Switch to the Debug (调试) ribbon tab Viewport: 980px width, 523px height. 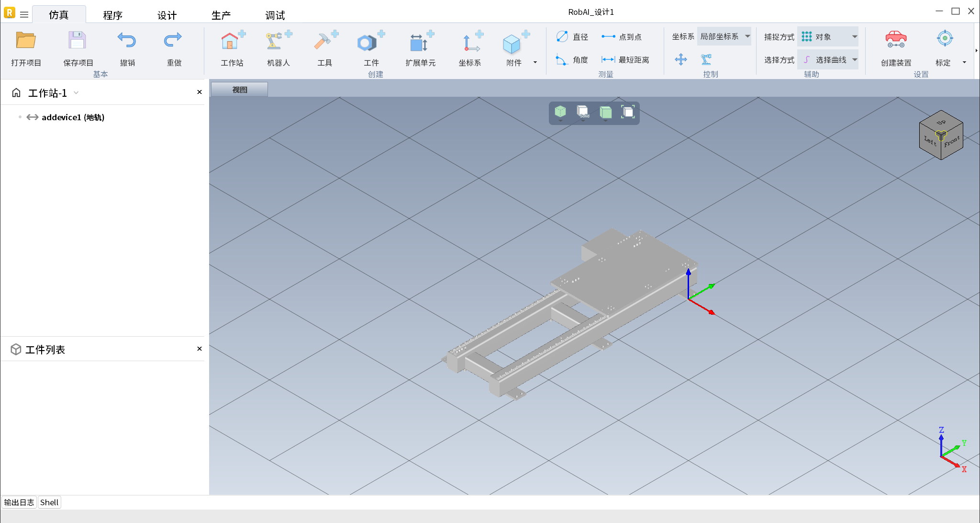pos(275,15)
